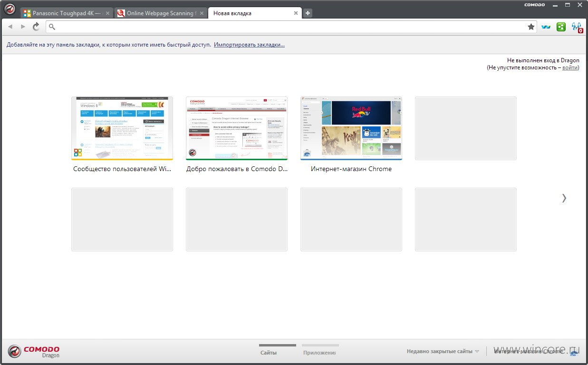588x365 pixels.
Task: Reload the current page
Action: (x=36, y=27)
